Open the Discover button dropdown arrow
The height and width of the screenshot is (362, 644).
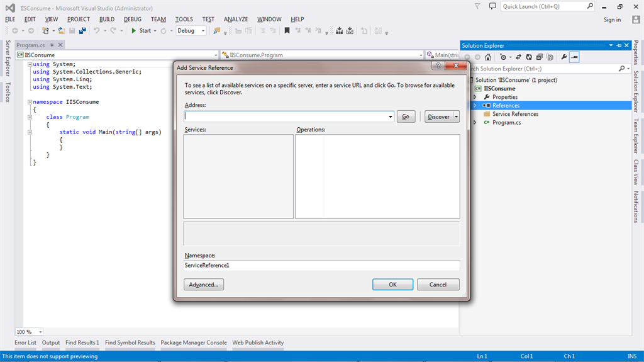pos(456,117)
